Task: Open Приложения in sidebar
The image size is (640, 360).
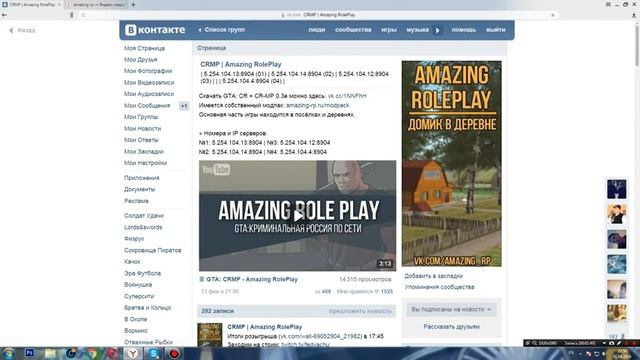Action: point(142,178)
